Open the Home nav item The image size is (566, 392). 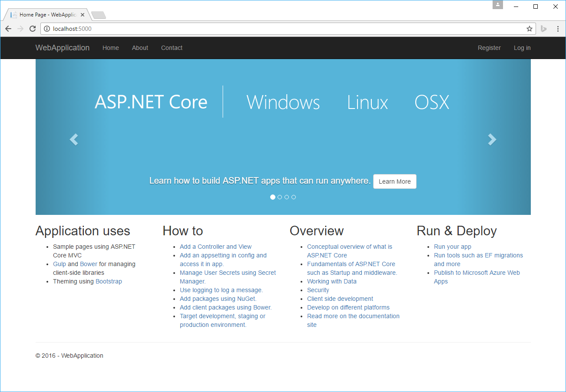click(x=111, y=48)
